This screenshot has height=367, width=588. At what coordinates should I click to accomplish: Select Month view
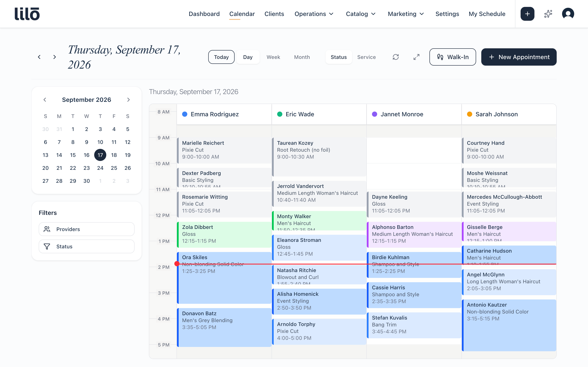[x=302, y=57]
